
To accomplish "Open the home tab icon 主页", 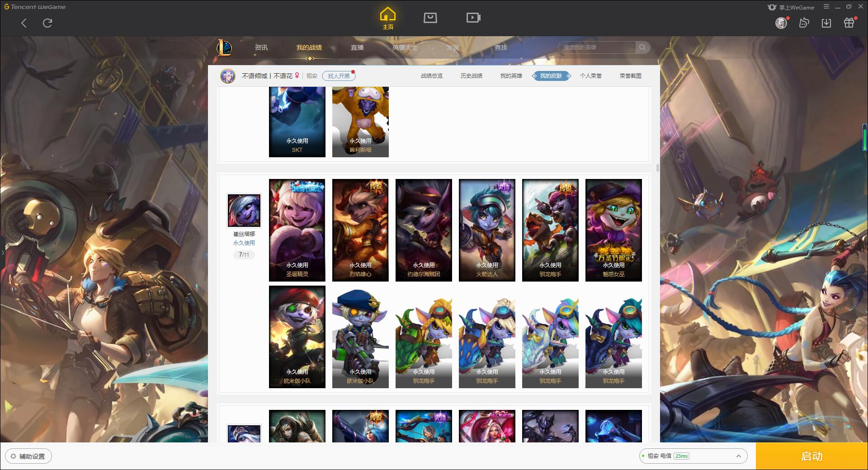I will pyautogui.click(x=388, y=19).
